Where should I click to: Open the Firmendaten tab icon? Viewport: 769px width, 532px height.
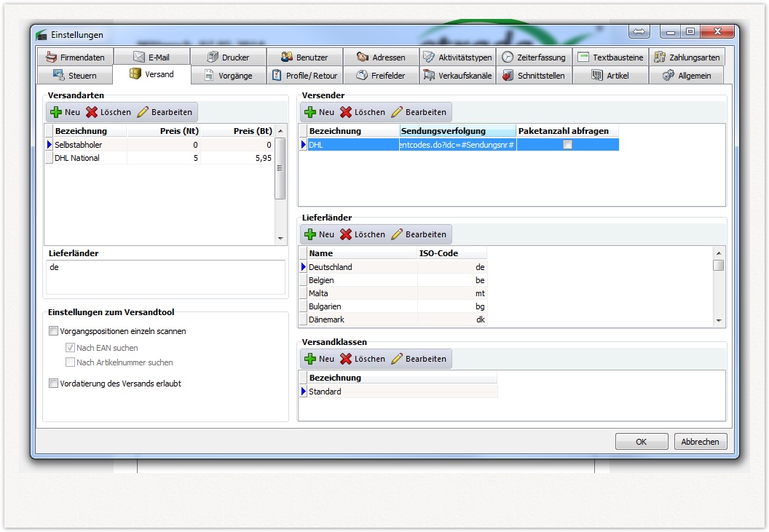[51, 57]
